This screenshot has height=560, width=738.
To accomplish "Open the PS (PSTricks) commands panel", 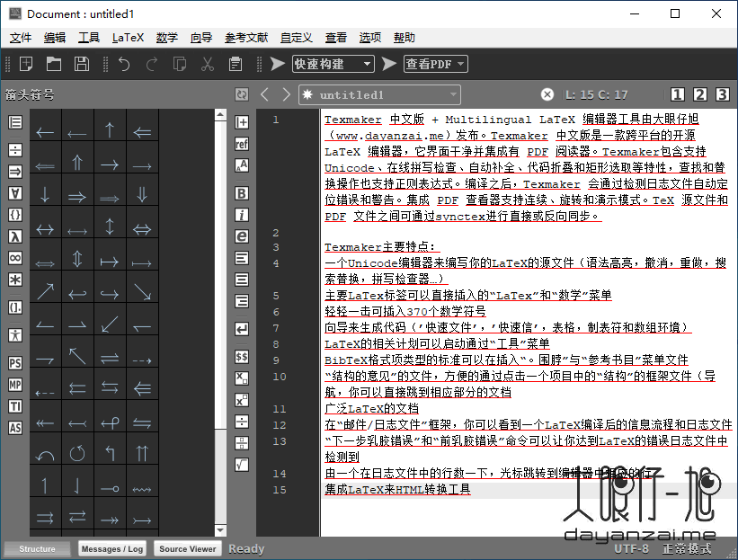I will pyautogui.click(x=15, y=363).
